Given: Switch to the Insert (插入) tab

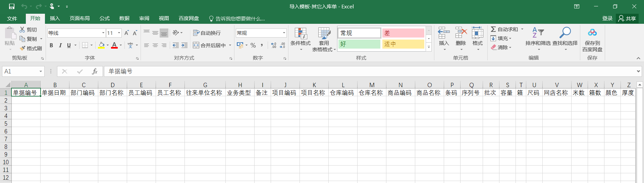Looking at the screenshot, I should pyautogui.click(x=55, y=18).
